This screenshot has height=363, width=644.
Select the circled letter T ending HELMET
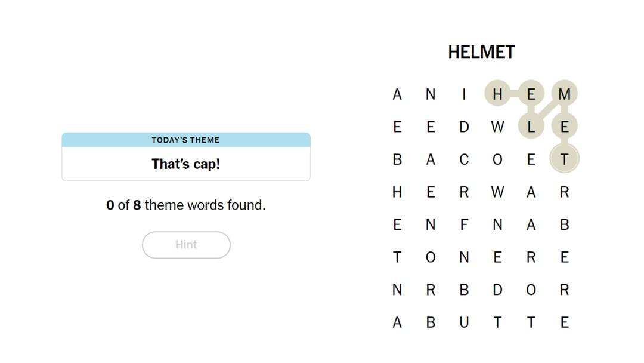point(564,159)
